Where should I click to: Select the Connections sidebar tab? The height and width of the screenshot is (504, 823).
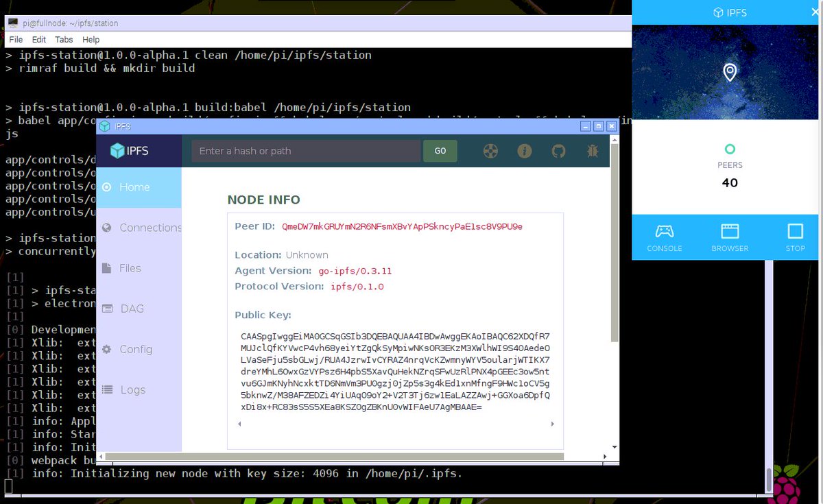point(139,228)
